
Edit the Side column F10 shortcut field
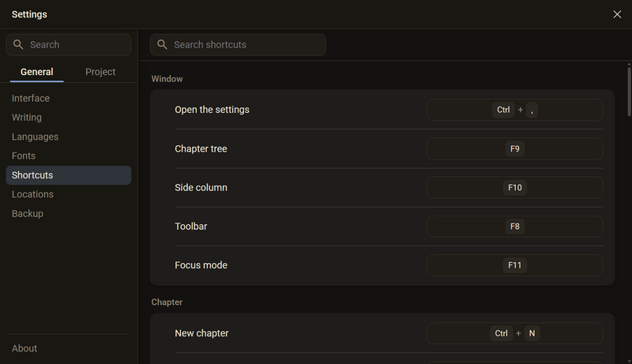(x=515, y=188)
